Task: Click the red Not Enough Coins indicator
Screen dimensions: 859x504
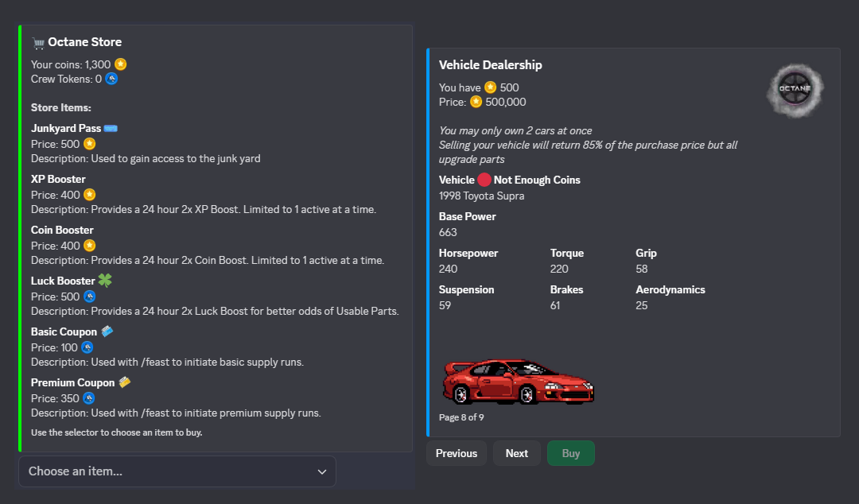Action: [484, 180]
